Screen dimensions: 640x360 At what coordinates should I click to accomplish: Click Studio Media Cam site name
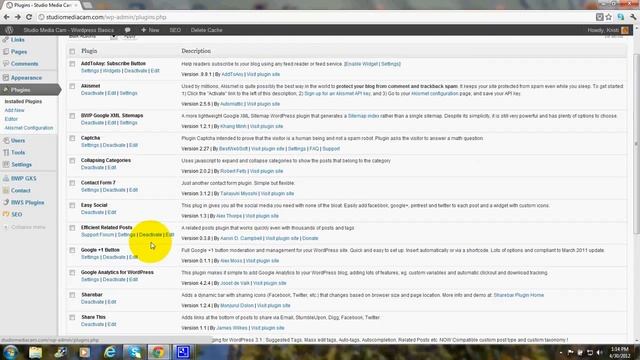[x=69, y=30]
